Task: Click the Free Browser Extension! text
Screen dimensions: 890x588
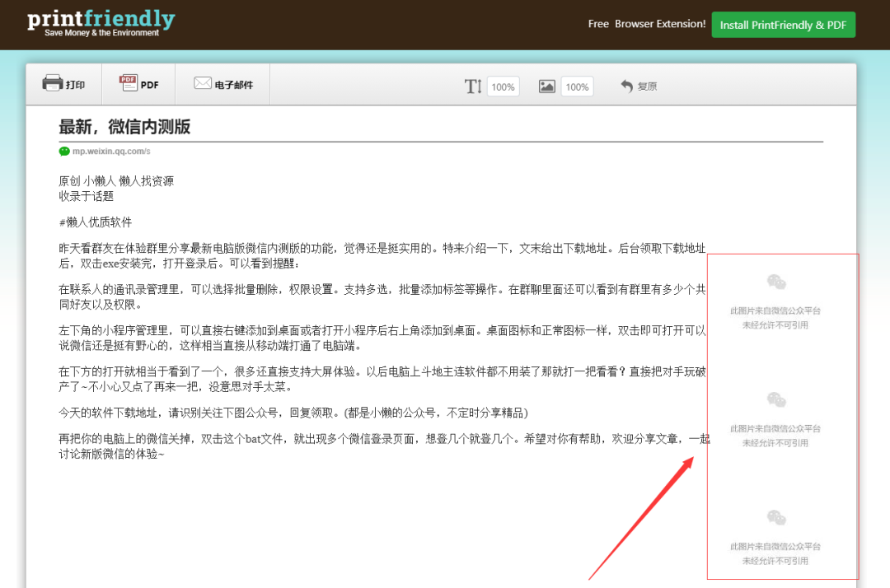Action: click(x=647, y=24)
